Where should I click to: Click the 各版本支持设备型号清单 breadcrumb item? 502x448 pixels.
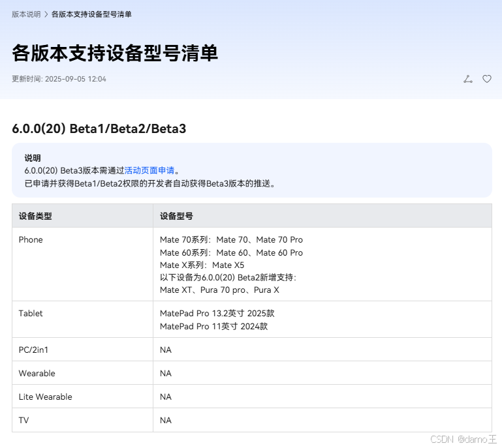(91, 14)
